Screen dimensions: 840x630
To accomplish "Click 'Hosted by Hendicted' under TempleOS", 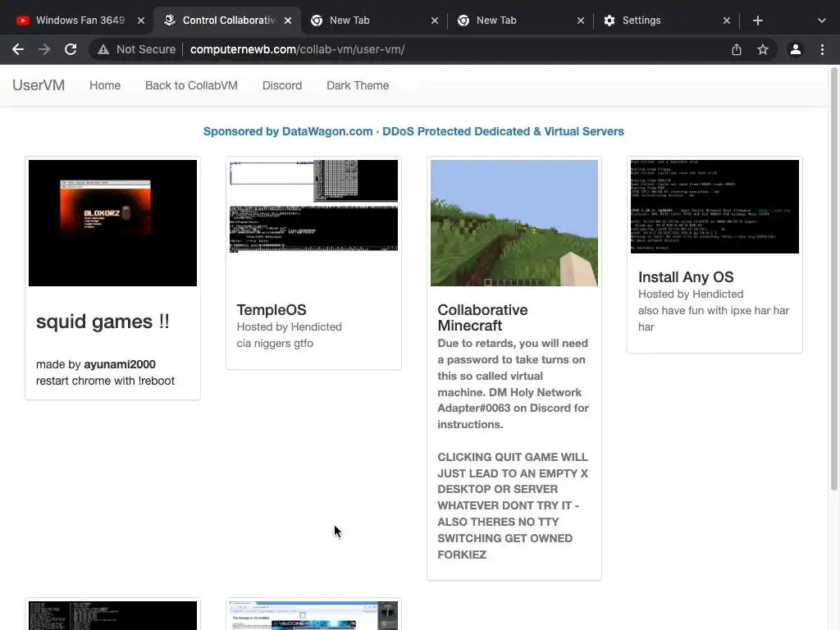I will pyautogui.click(x=290, y=326).
